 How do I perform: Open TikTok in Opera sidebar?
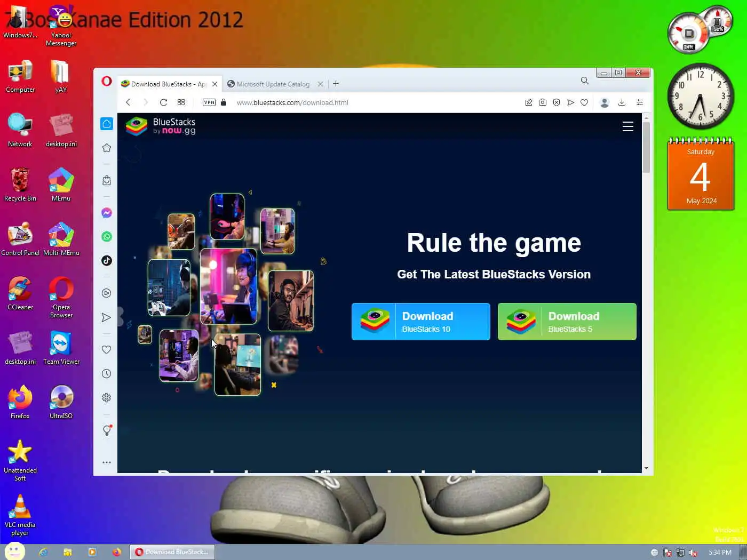[107, 260]
